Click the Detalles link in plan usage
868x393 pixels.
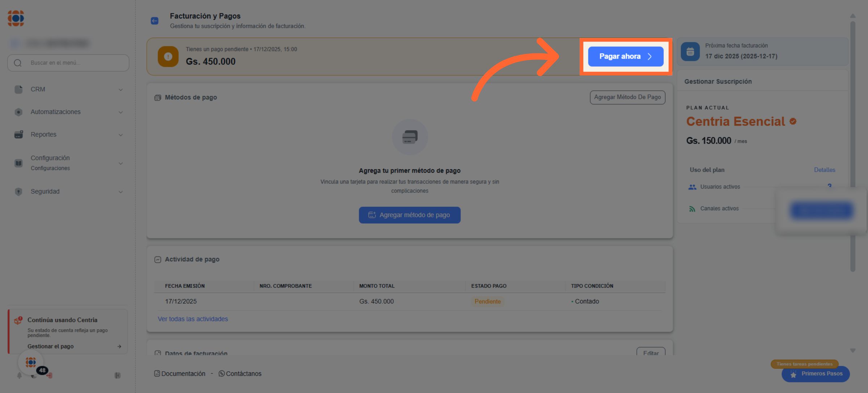pyautogui.click(x=824, y=170)
